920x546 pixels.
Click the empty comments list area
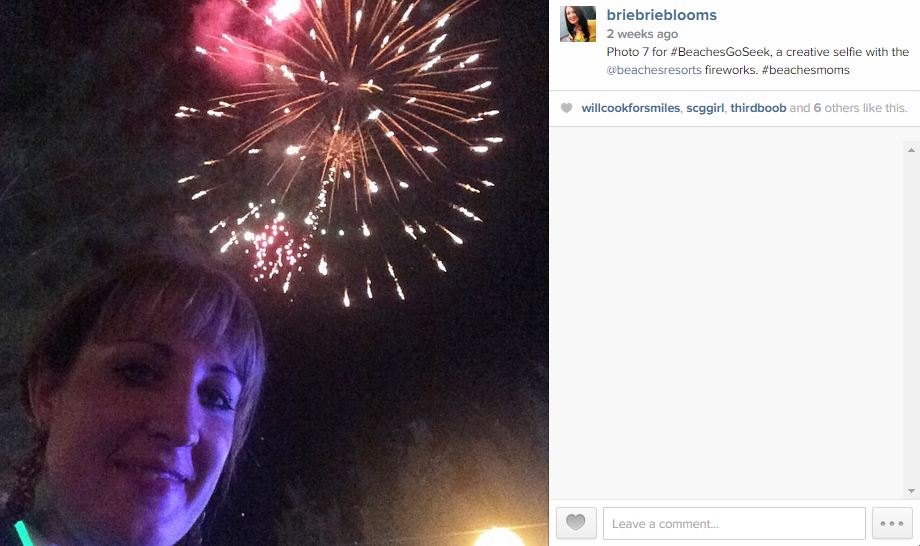click(728, 313)
